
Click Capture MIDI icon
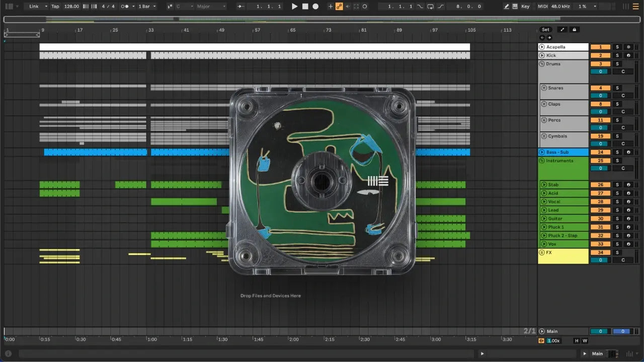(356, 7)
